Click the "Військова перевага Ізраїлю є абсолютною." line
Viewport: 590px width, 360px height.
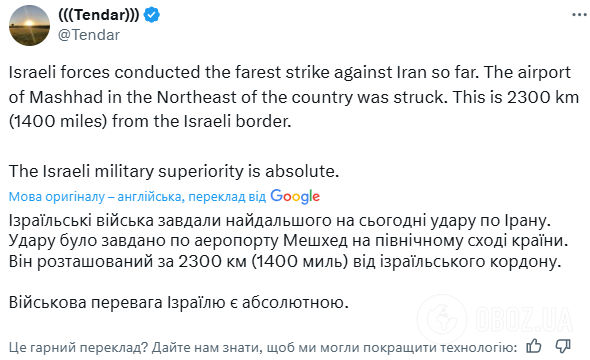click(179, 302)
